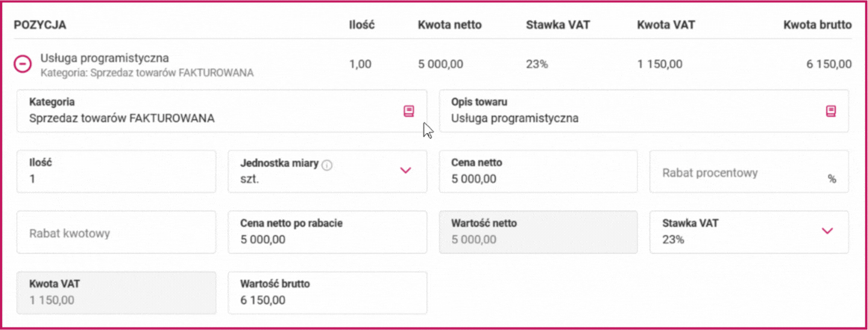Collapse the Usługa programistyczna position row
Screen dimensions: 868x330
[x=22, y=65]
